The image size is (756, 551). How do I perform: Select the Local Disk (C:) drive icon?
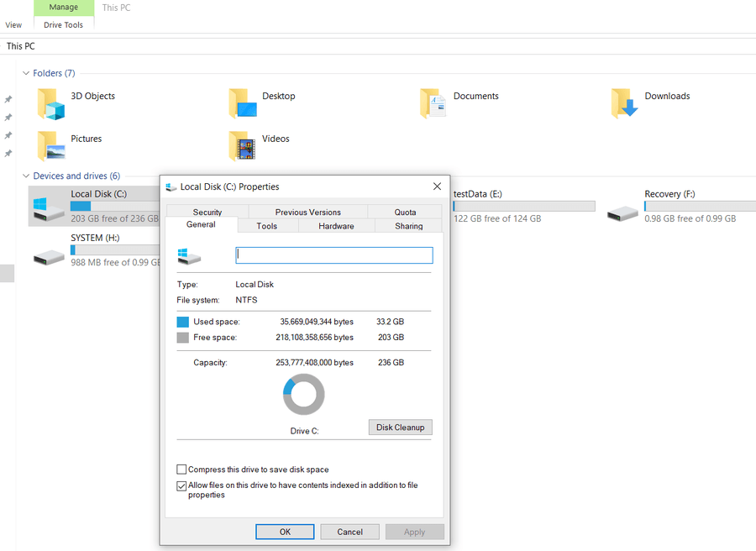point(48,209)
